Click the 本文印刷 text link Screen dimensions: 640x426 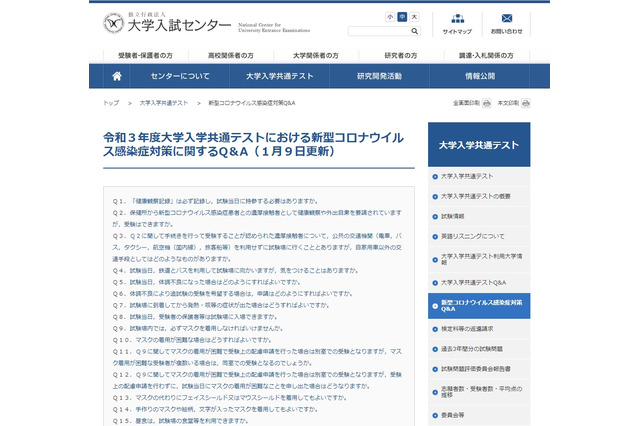pos(508,103)
